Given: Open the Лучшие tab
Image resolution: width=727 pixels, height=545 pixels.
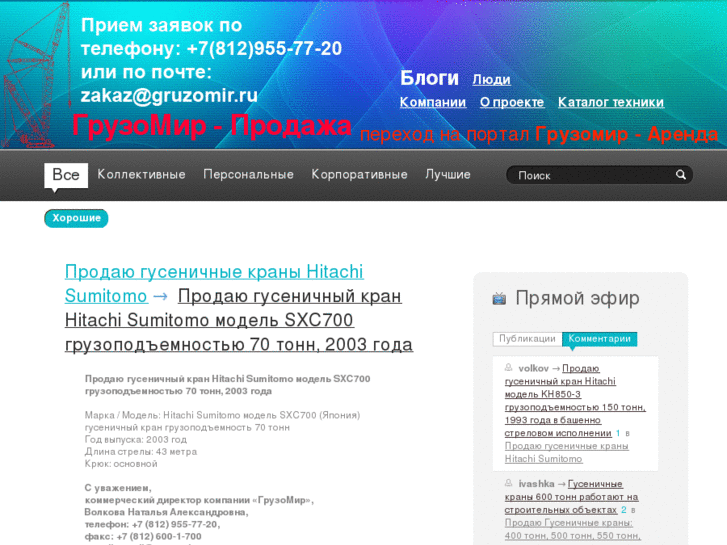Looking at the screenshot, I should click(448, 174).
